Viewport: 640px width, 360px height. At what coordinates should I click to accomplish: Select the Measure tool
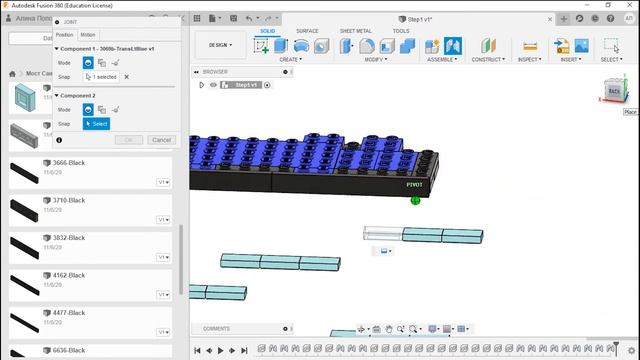pyautogui.click(x=530, y=46)
